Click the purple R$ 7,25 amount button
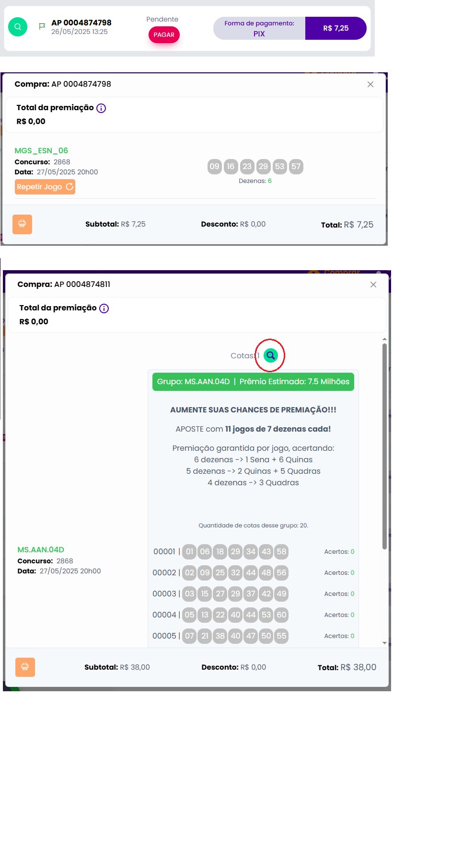Image resolution: width=451 pixels, height=868 pixels. (x=335, y=28)
